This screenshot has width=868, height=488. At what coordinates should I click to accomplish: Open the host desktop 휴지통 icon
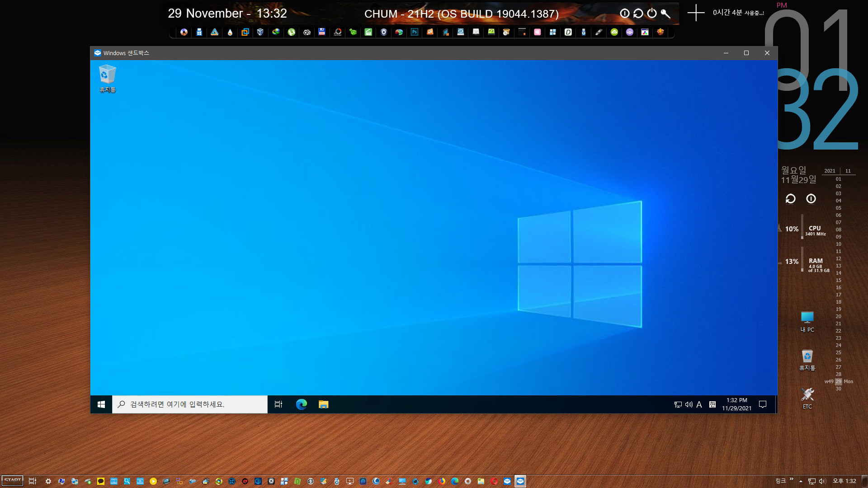click(807, 360)
